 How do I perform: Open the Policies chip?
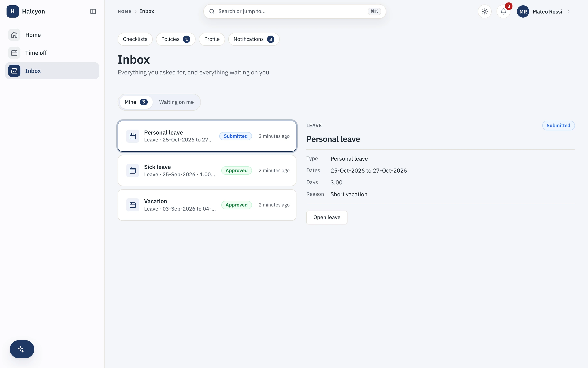click(x=176, y=39)
